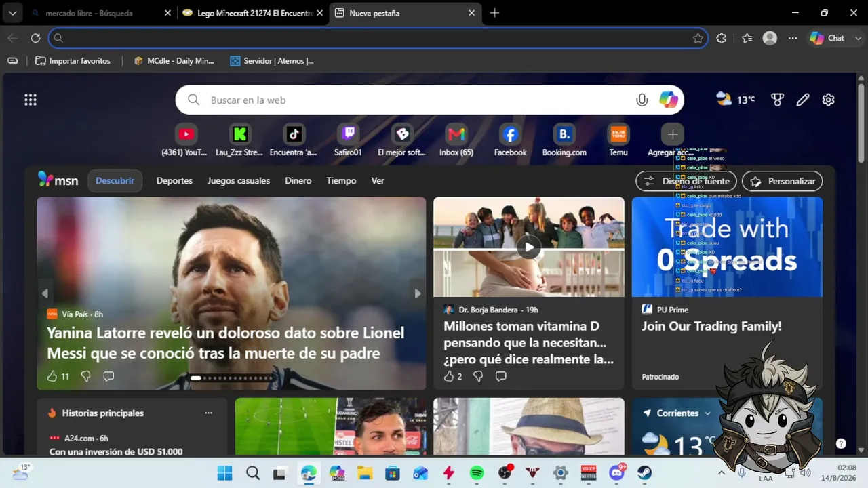This screenshot has height=488, width=868.
Task: Select the Descubrir feed tab
Action: pyautogui.click(x=115, y=181)
